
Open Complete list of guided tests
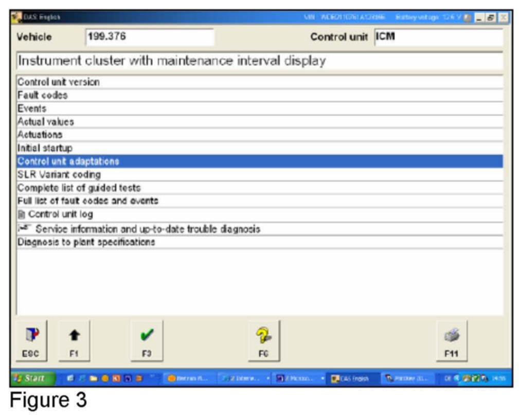coord(79,188)
